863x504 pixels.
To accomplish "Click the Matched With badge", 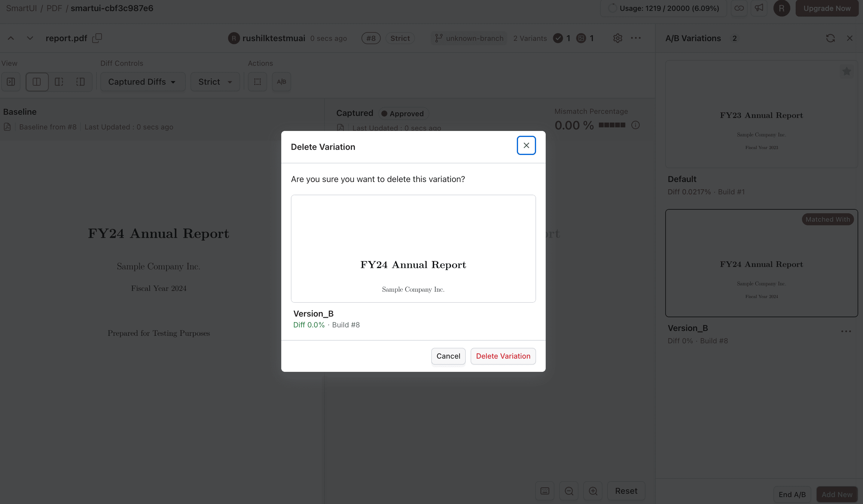I will [828, 219].
